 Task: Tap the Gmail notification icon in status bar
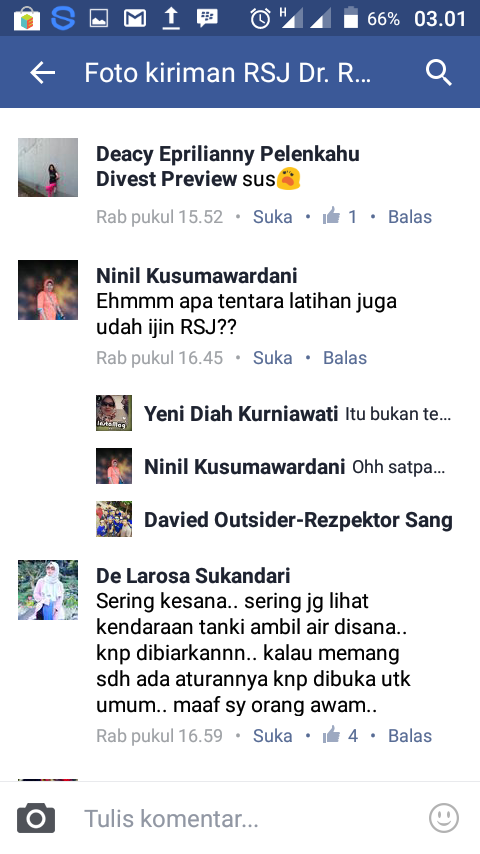pos(135,19)
